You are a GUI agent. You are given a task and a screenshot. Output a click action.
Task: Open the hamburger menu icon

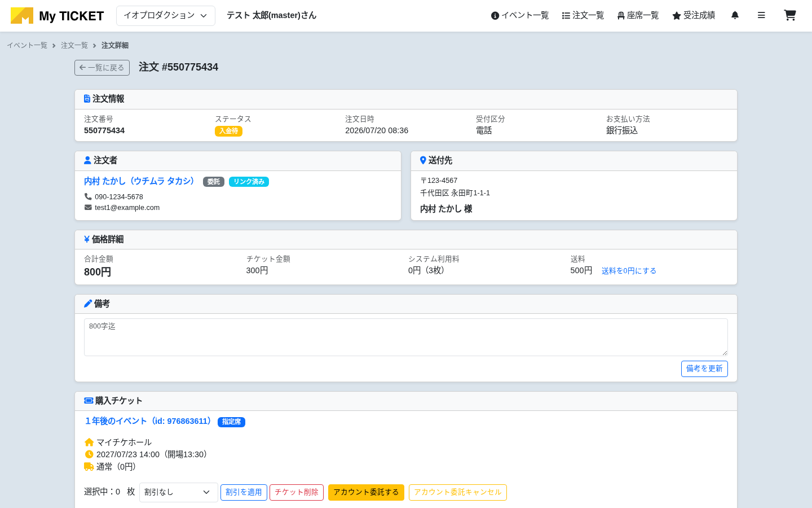(761, 15)
